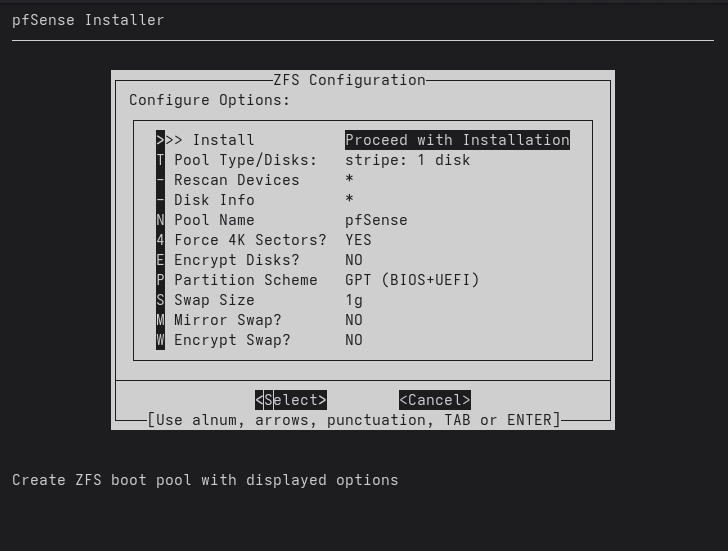Select the Swap Size option
728x551 pixels.
coord(260,299)
